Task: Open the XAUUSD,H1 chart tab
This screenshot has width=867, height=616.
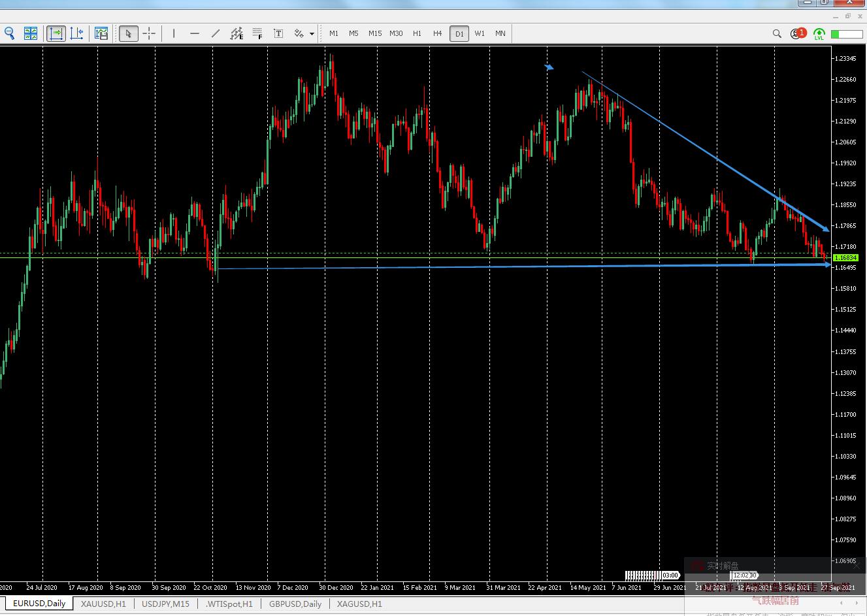Action: pos(103,604)
